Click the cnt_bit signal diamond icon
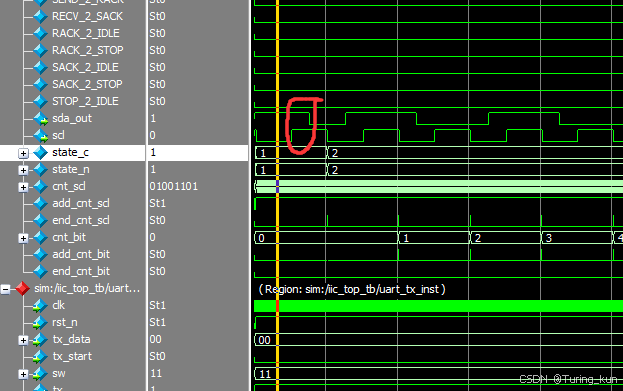 click(40, 238)
